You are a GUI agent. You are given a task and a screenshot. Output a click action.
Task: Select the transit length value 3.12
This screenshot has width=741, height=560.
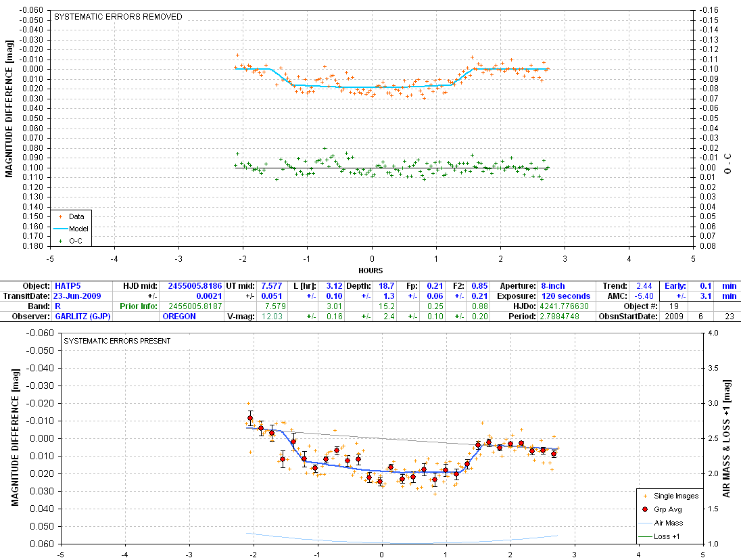(334, 286)
